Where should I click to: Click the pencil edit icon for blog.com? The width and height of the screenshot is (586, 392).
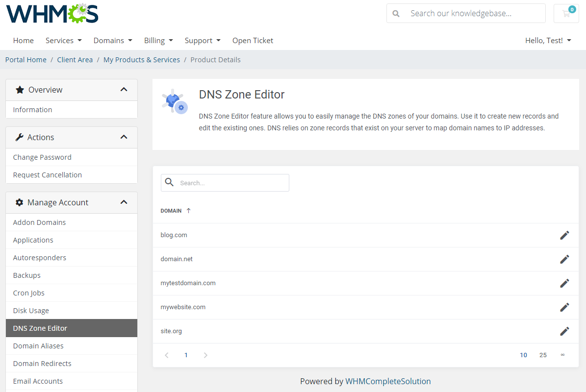click(x=564, y=235)
